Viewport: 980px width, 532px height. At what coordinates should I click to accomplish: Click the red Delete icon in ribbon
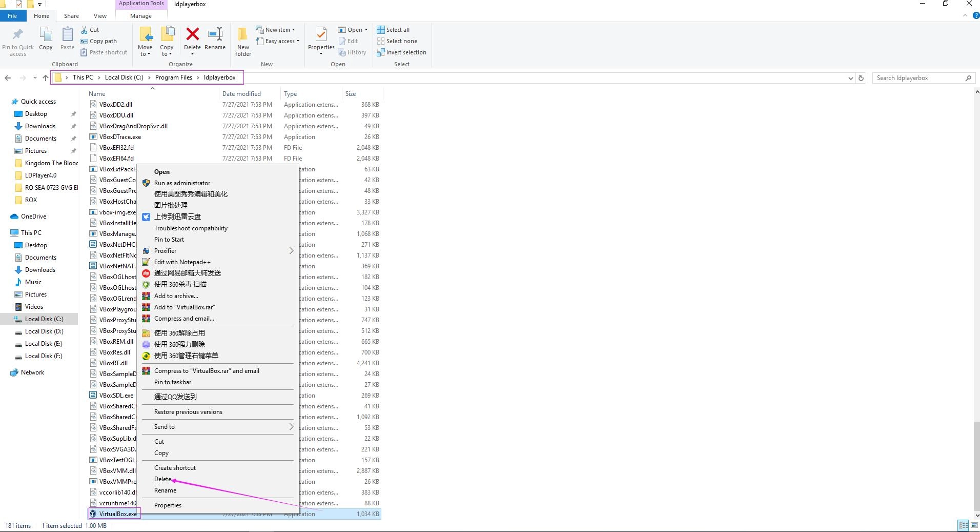[193, 34]
